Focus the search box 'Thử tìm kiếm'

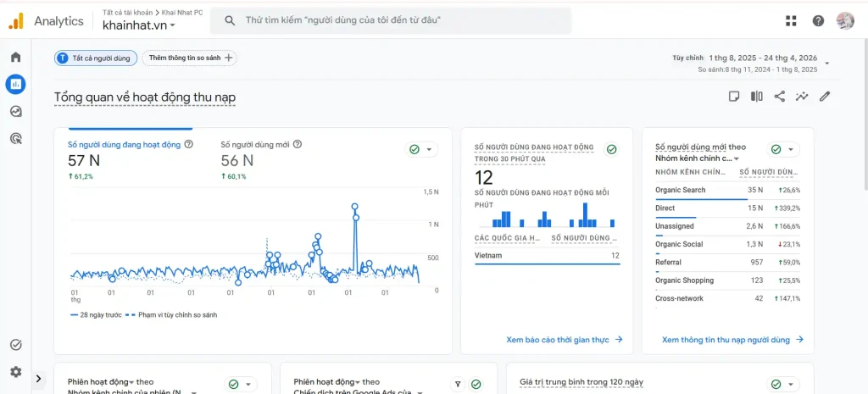coord(390,20)
